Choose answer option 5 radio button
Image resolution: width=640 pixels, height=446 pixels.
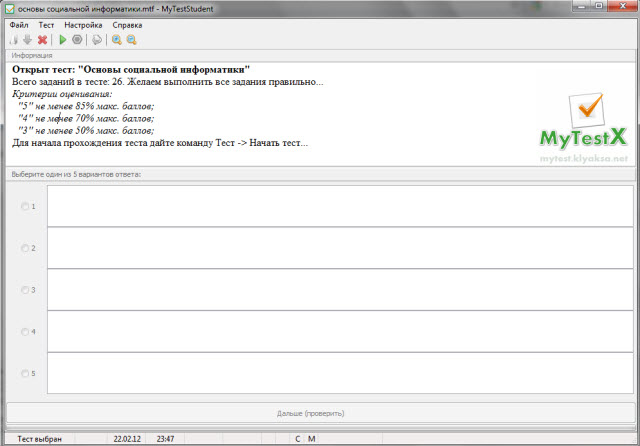coord(26,373)
